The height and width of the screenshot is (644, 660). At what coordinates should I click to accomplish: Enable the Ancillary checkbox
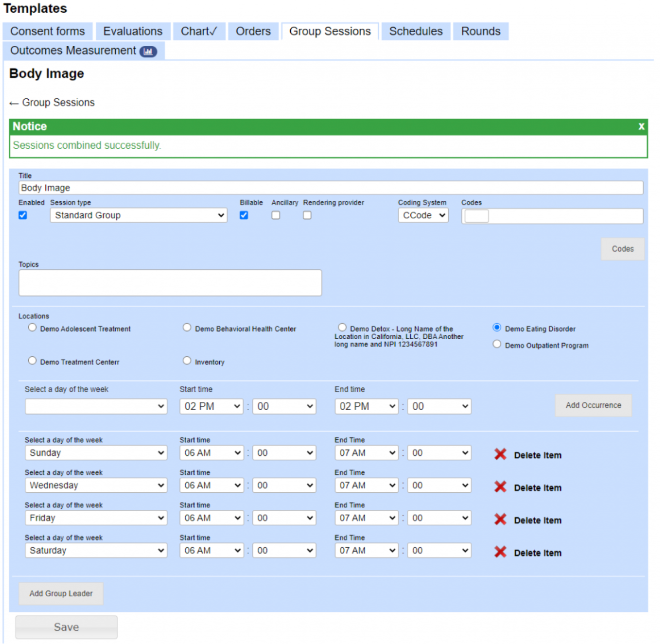tap(276, 215)
